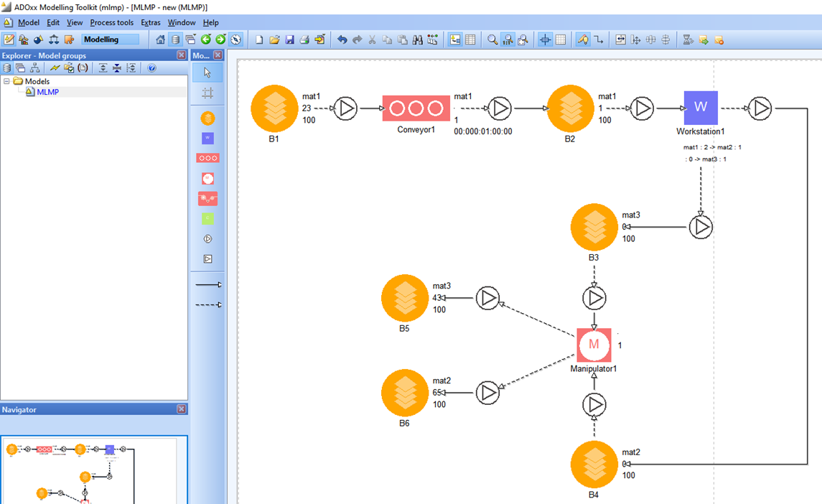Collapse all tree nodes in the Explorer
Viewport: 822px width, 504px height.
(x=117, y=67)
